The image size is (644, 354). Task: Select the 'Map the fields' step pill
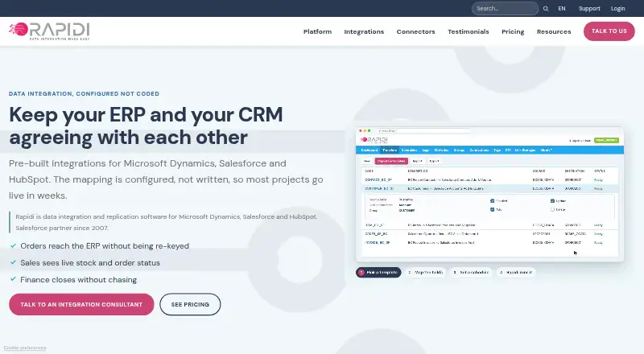point(426,272)
